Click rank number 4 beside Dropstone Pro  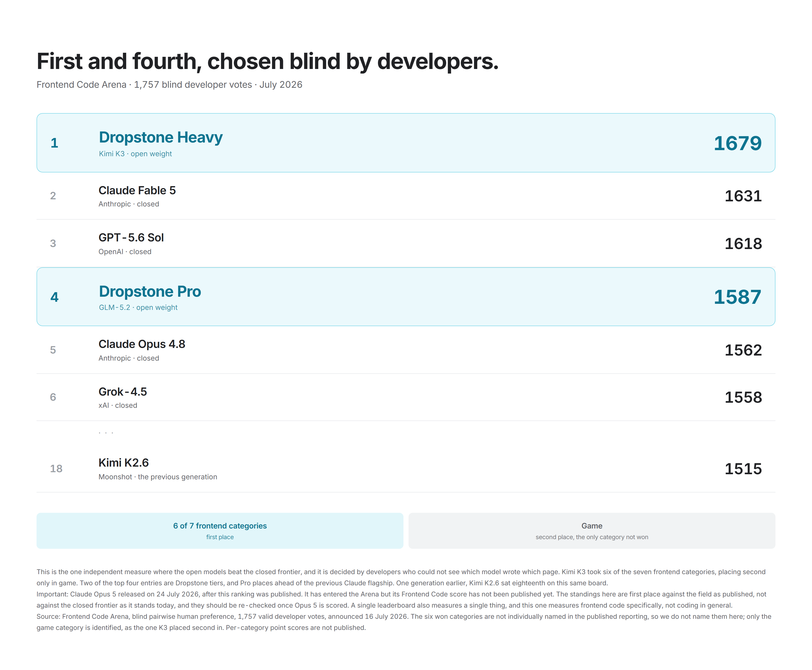pyautogui.click(x=55, y=297)
